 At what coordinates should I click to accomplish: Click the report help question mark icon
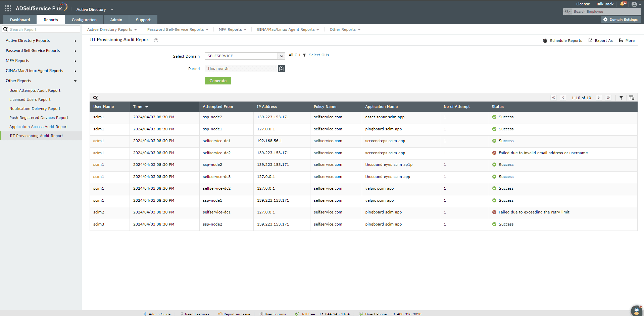pos(156,40)
